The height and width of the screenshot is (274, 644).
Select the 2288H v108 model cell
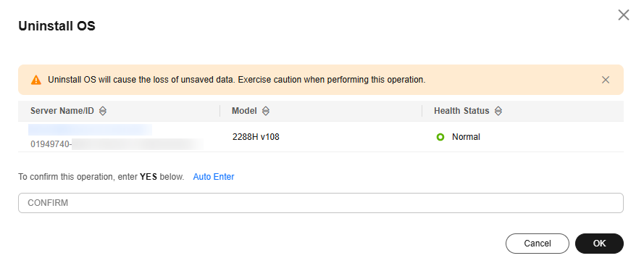(x=256, y=137)
